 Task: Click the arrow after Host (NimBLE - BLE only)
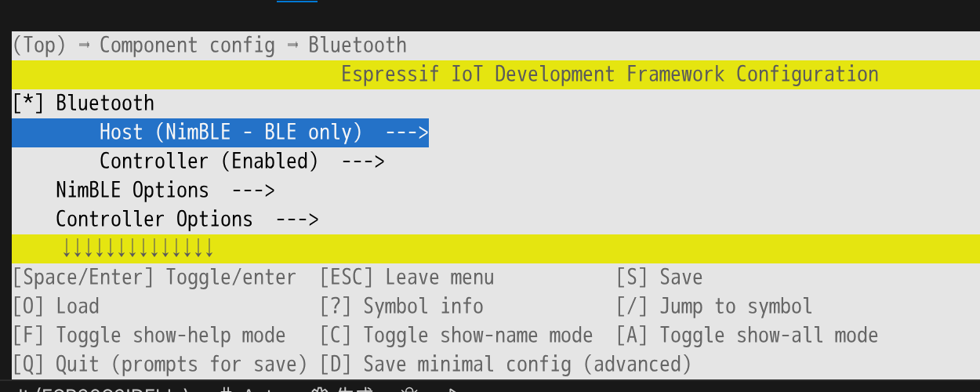click(x=407, y=132)
